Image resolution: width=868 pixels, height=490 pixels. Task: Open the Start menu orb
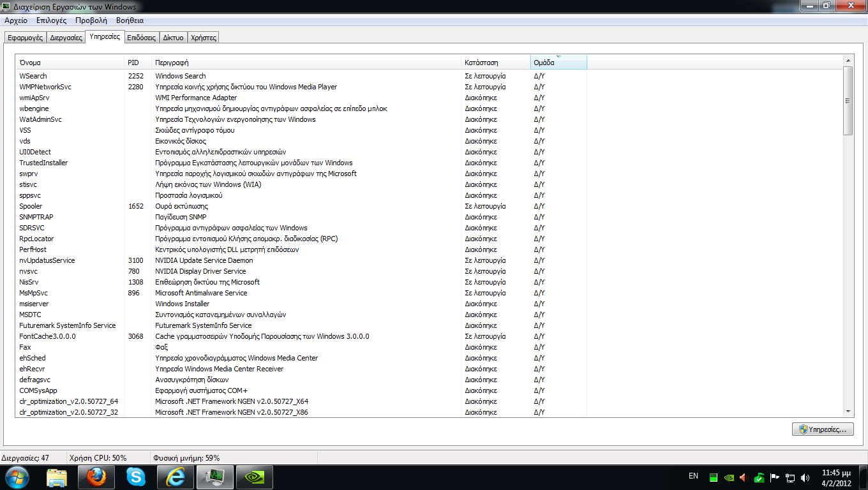[x=17, y=477]
